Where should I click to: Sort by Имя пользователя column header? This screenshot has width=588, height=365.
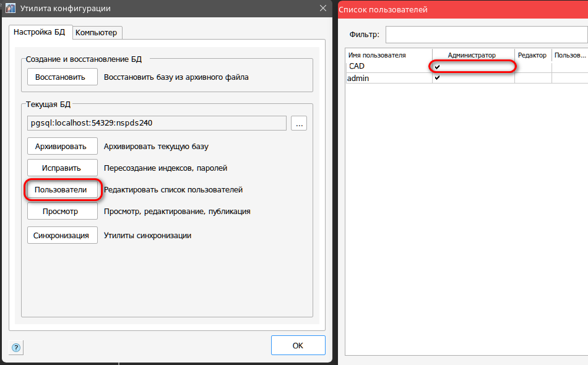388,55
